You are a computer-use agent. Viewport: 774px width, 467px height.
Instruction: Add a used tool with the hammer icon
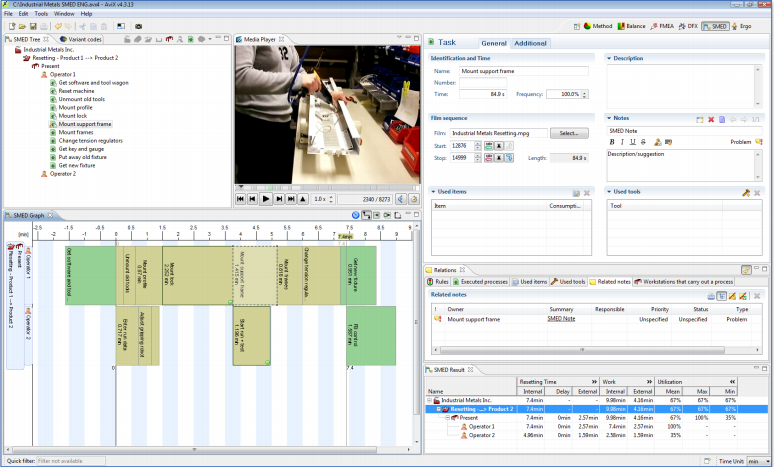point(745,192)
